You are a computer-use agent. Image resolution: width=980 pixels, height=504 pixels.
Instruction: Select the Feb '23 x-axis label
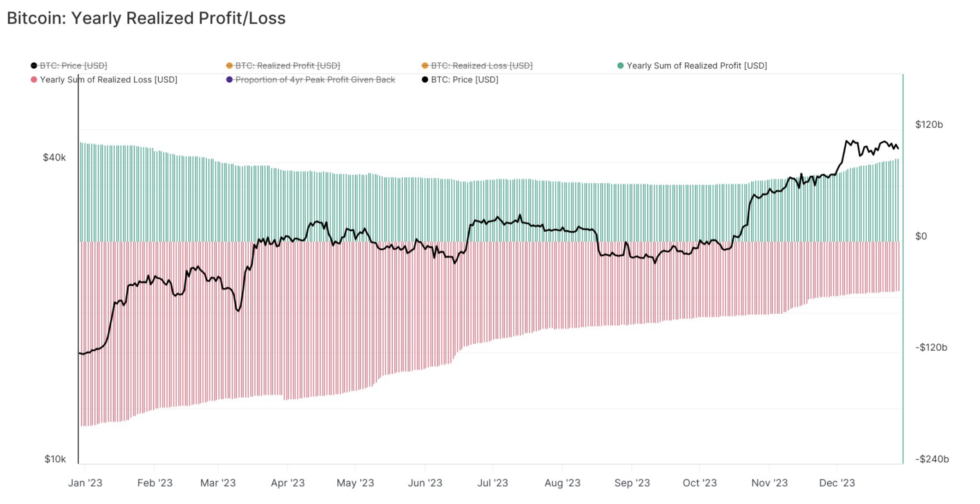(x=155, y=483)
